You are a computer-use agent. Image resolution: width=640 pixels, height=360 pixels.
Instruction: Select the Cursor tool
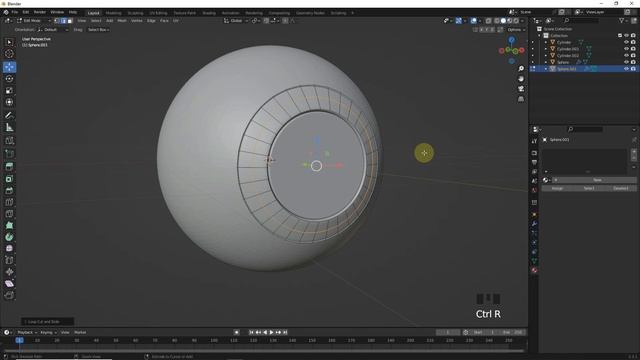[9, 54]
